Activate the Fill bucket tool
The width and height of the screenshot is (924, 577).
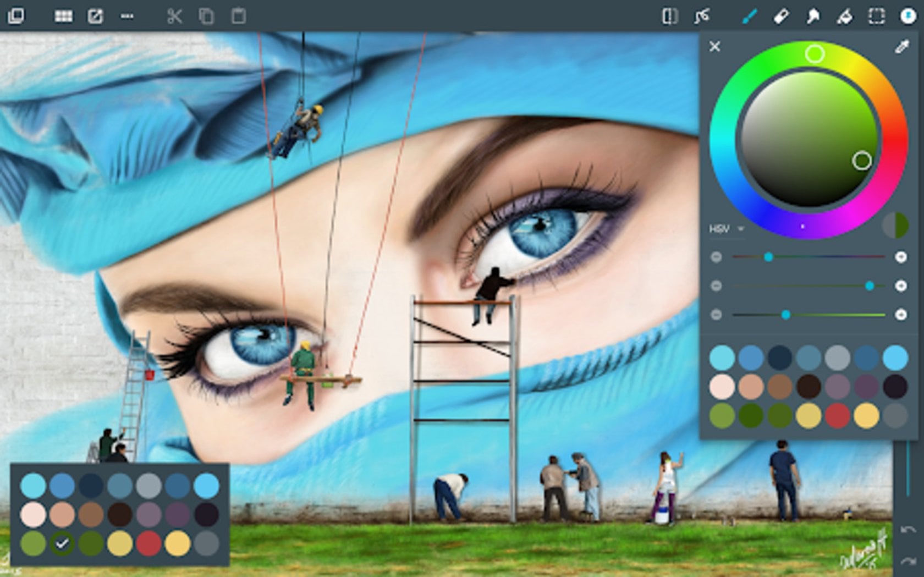tap(844, 17)
